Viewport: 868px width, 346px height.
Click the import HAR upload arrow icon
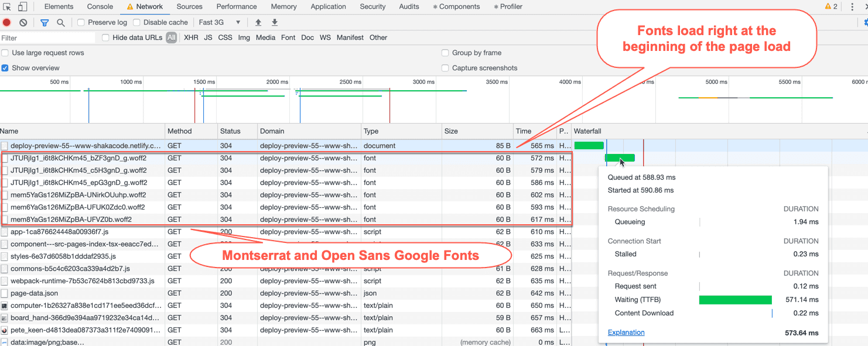point(258,23)
